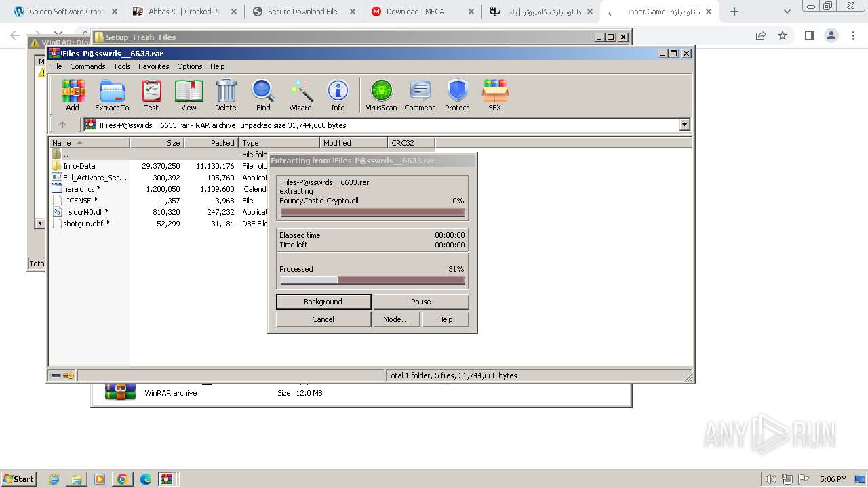The width and height of the screenshot is (868, 488).
Task: Click the Start button
Action: (18, 479)
